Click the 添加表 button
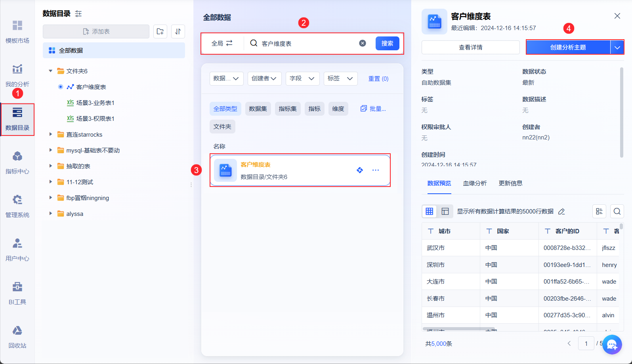 tap(96, 31)
